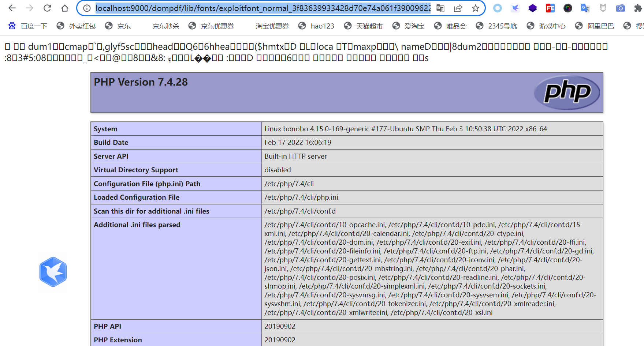The height and width of the screenshot is (346, 644).
Task: Select Configuration File (php.ini) Path label
Action: pos(147,184)
